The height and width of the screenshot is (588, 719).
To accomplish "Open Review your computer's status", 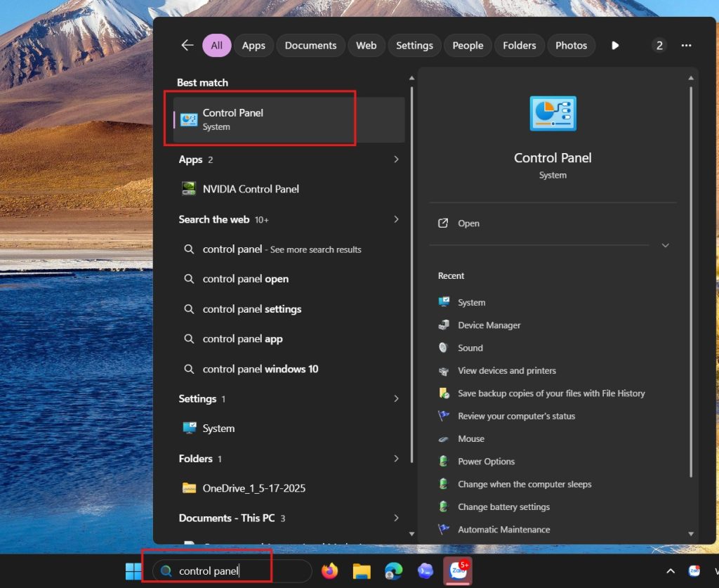I will (x=516, y=416).
